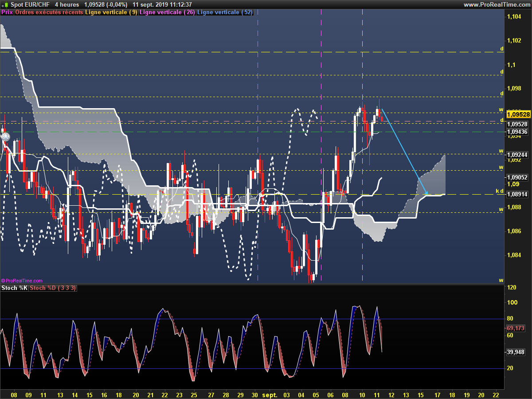Click the 69,173 stochastic value tag

515,329
